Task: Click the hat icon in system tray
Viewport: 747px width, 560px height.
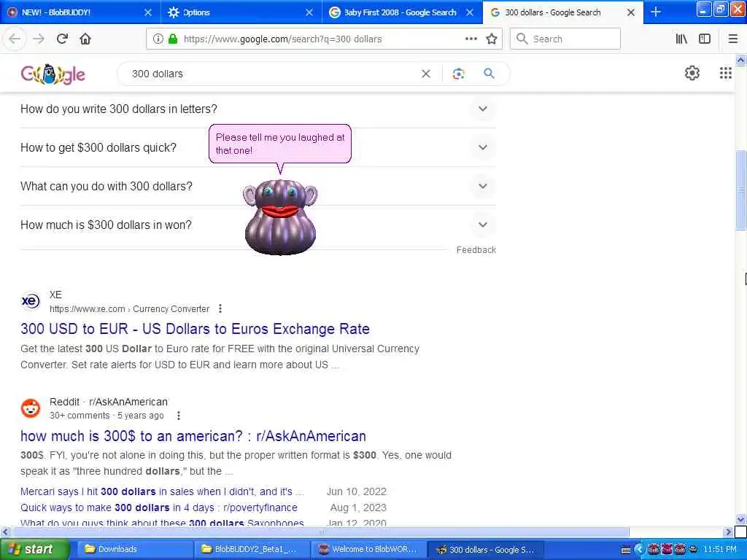Action: point(693,550)
